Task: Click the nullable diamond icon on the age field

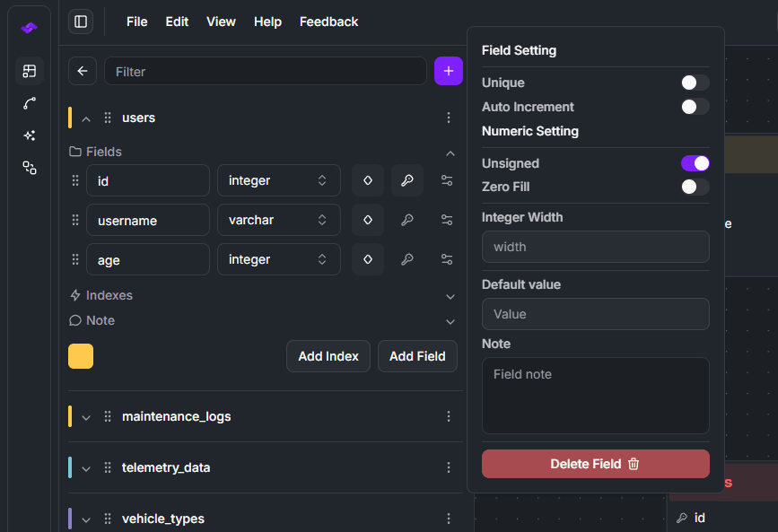Action: point(368,259)
